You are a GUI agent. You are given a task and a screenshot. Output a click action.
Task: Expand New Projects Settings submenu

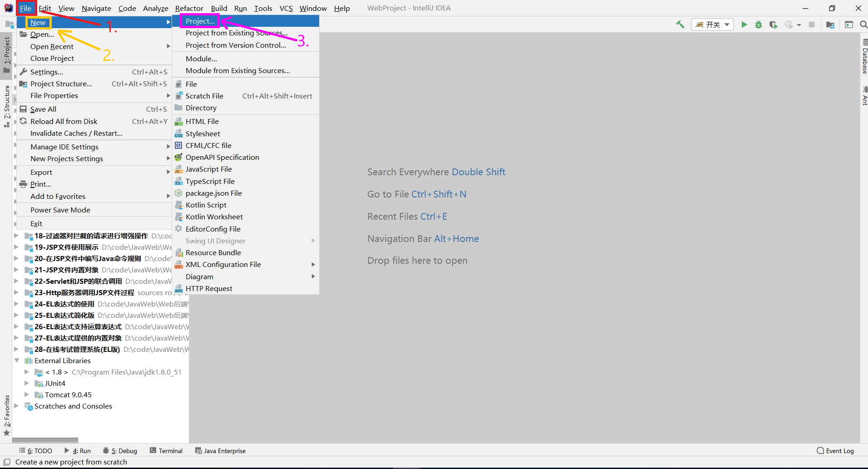(x=94, y=158)
